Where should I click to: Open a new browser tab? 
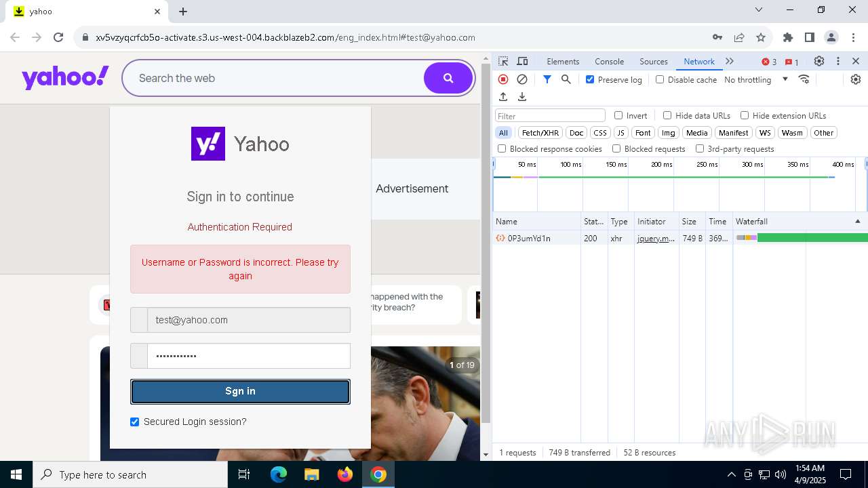(x=183, y=12)
